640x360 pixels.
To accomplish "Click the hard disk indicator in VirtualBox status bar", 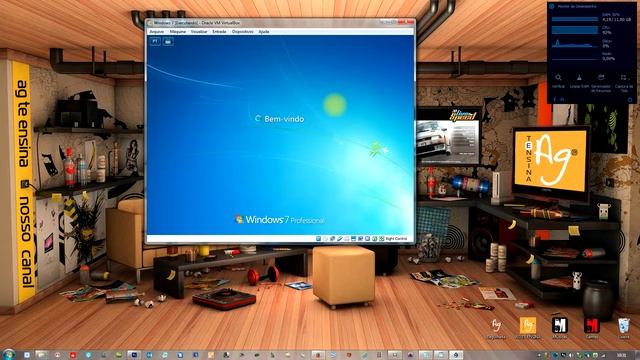I will [319, 239].
